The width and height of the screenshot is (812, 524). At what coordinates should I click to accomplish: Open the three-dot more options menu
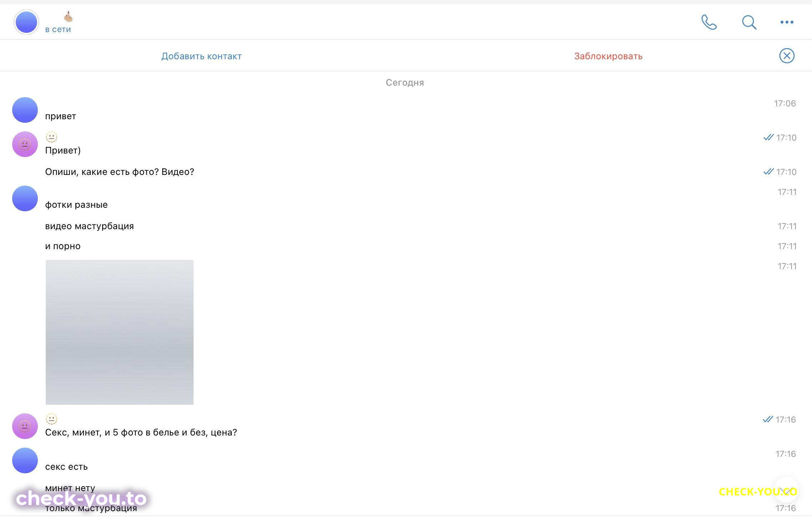[787, 22]
